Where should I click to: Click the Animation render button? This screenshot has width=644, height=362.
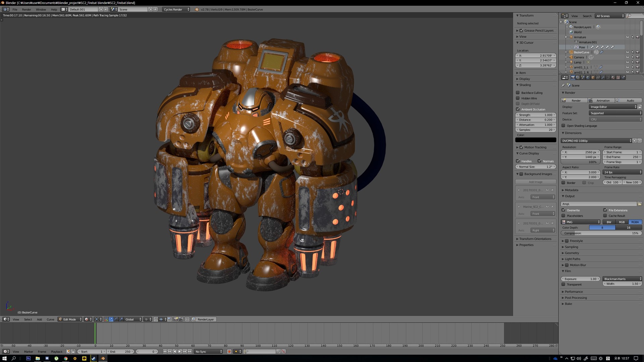pos(603,100)
